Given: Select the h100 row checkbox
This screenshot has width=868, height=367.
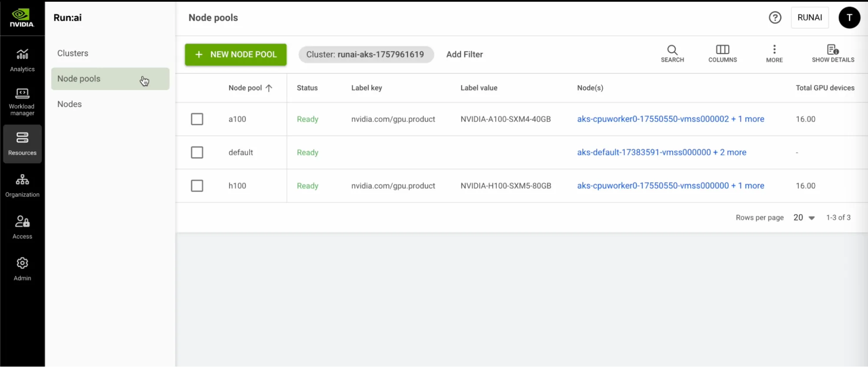Looking at the screenshot, I should pyautogui.click(x=197, y=186).
